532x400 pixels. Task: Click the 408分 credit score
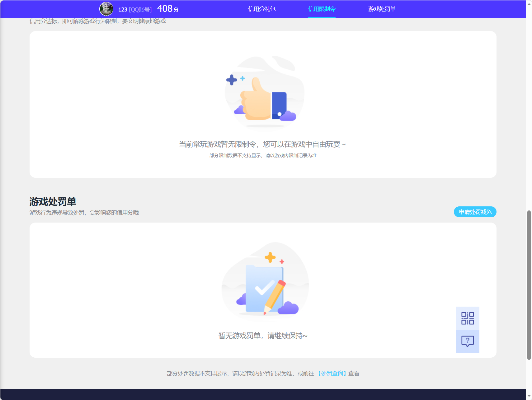pos(168,9)
